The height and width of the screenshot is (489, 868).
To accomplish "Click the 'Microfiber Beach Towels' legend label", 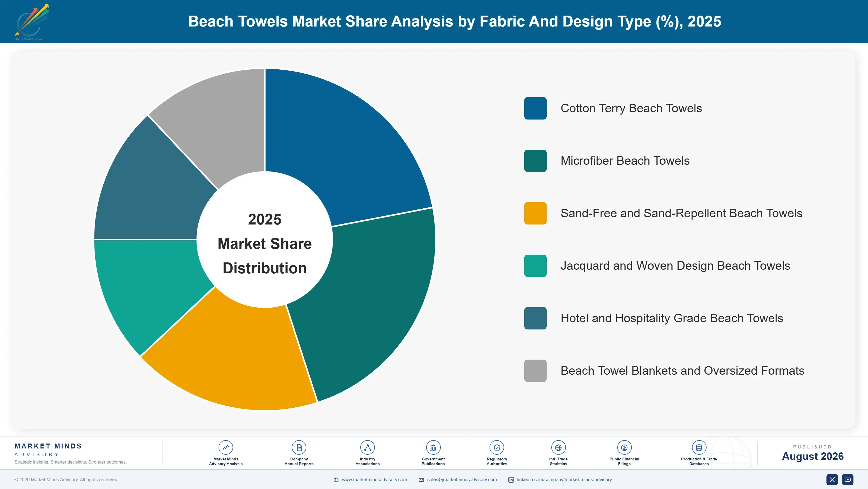I will tap(625, 161).
